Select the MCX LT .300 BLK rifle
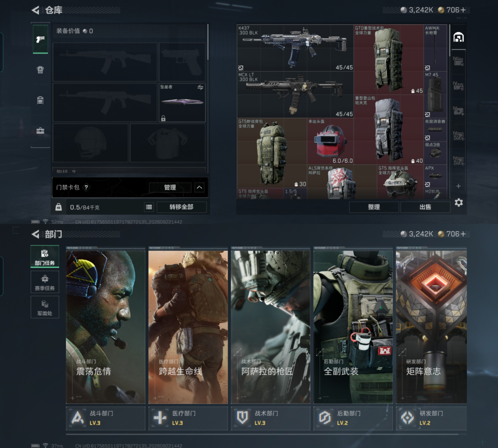Viewport: 498px width, 448px height. pyautogui.click(x=295, y=94)
